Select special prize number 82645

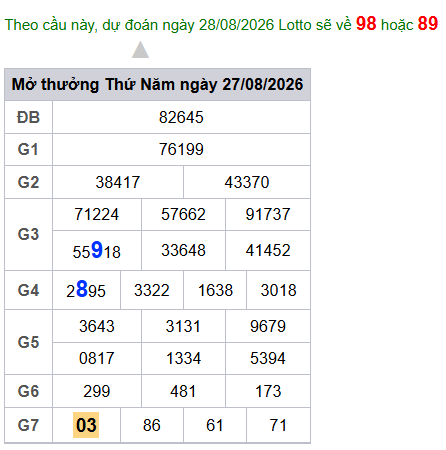click(181, 117)
